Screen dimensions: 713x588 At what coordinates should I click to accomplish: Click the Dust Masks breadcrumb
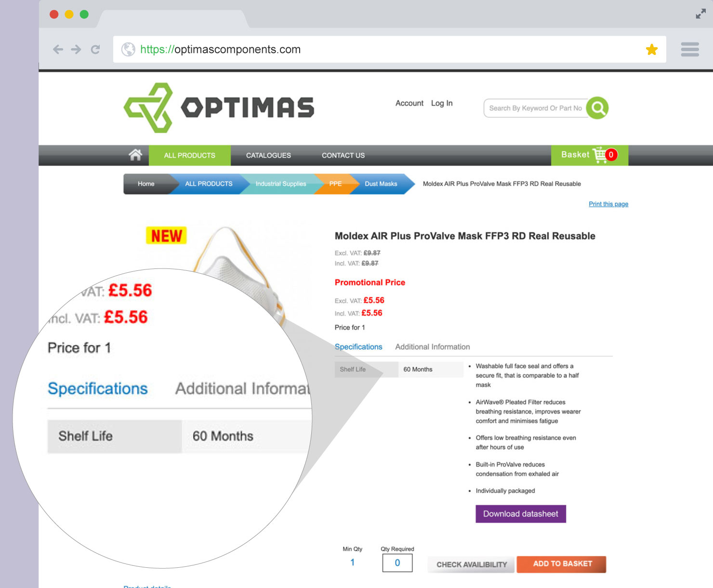click(381, 184)
